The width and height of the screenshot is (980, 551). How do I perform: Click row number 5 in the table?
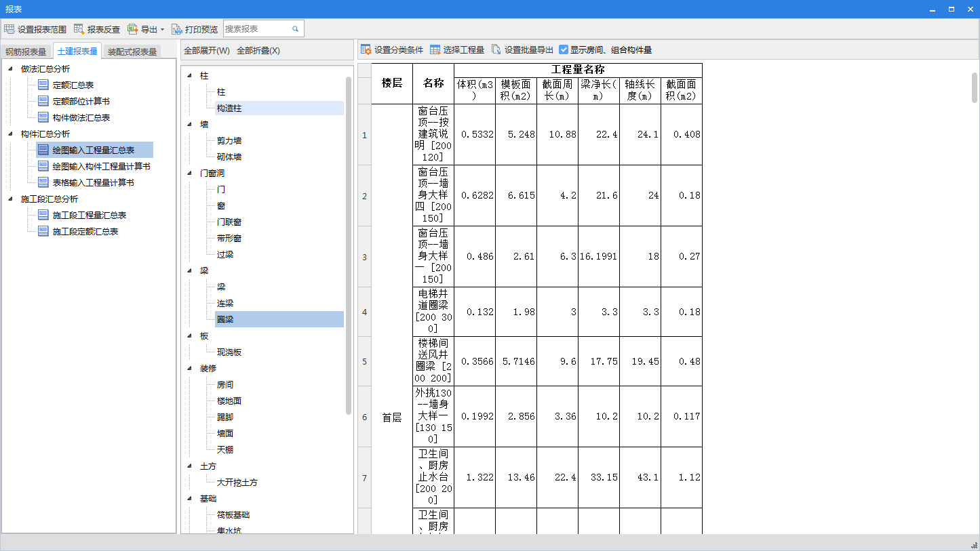pos(364,361)
